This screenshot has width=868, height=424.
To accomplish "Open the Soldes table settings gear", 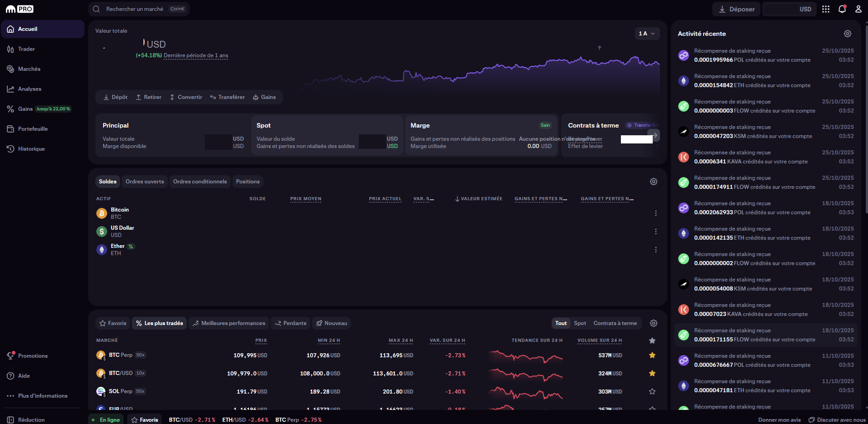I will 653,181.
